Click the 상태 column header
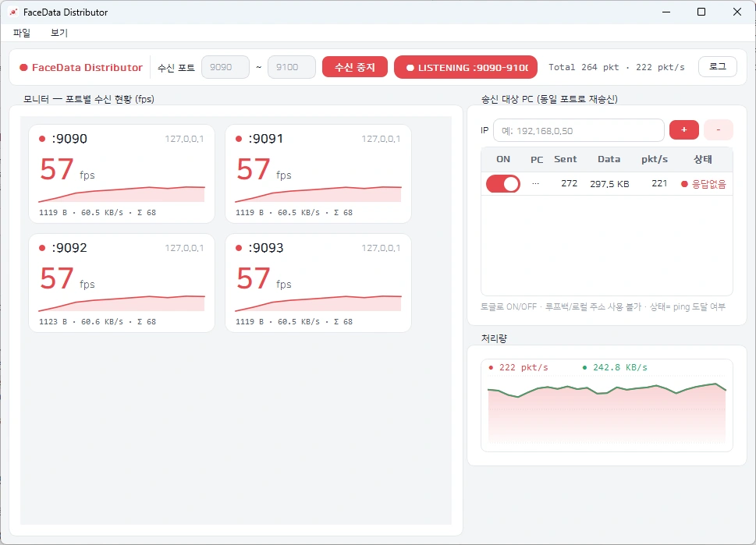Image resolution: width=756 pixels, height=545 pixels. 702,159
